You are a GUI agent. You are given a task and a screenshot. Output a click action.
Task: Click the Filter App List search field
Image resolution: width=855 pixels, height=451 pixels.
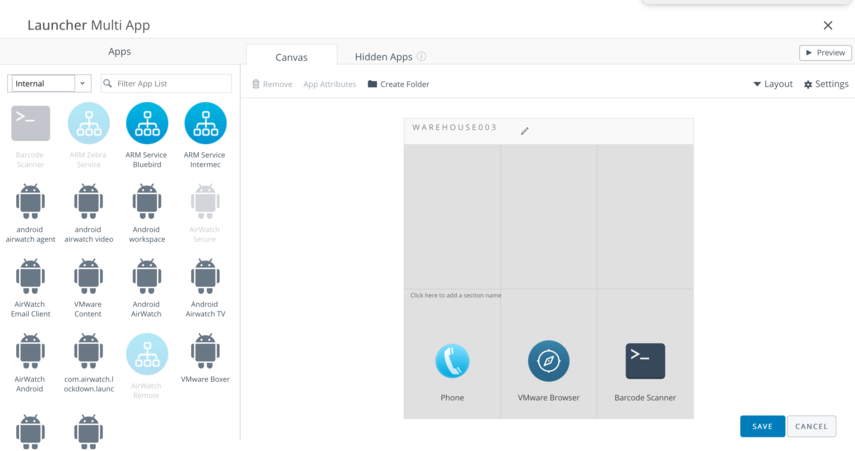pos(172,84)
